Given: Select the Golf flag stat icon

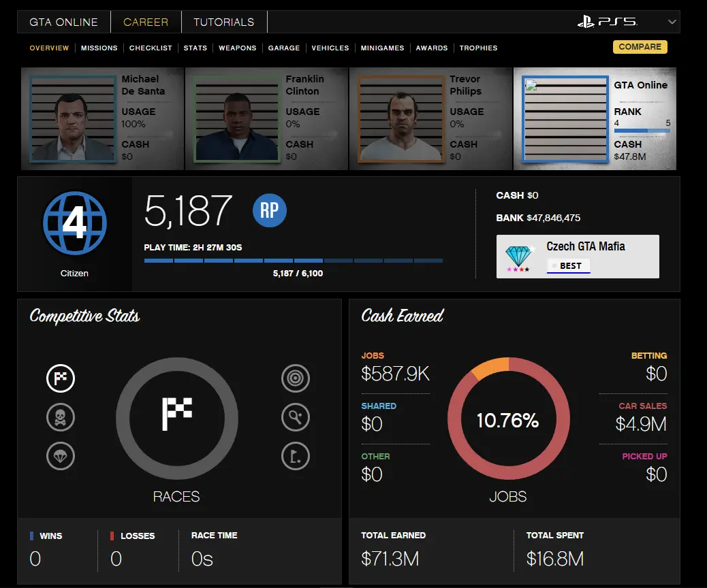Looking at the screenshot, I should click(296, 456).
